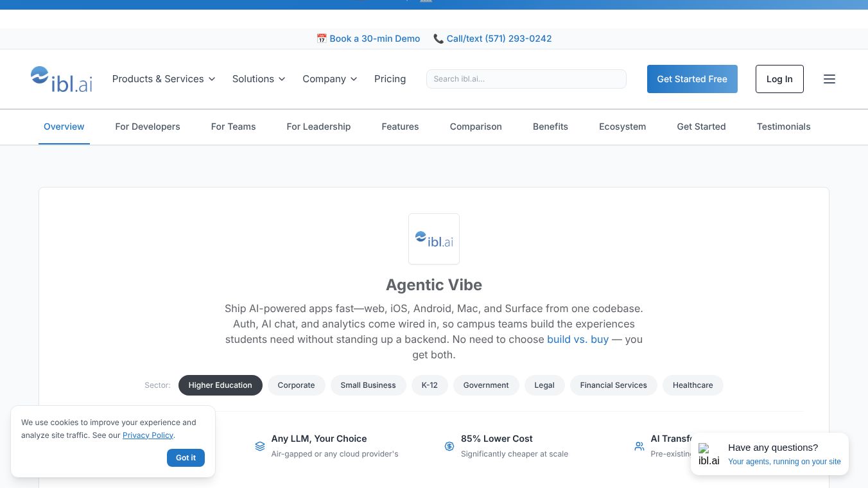Open the Testimonials tab
The image size is (868, 488).
tap(784, 126)
